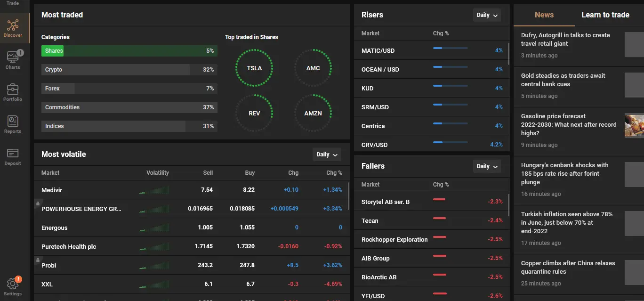
Task: Click the Fallers list scrollbar
Action: (508, 205)
